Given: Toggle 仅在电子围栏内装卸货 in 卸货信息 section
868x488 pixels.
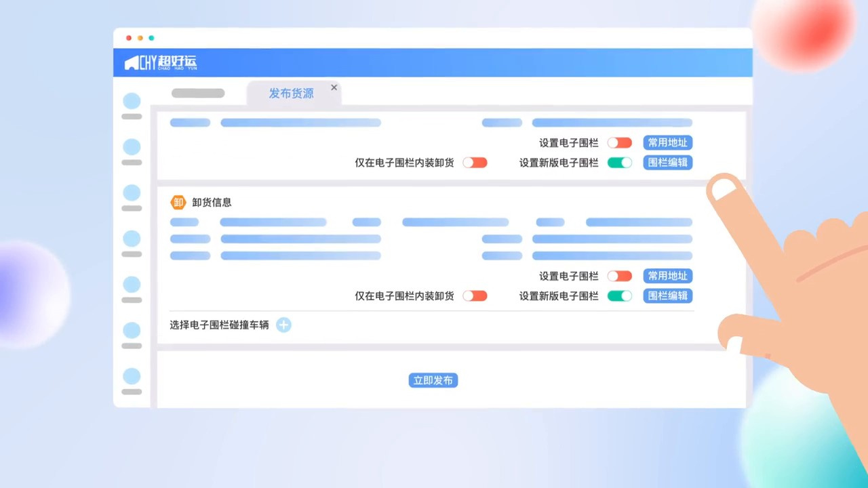Looking at the screenshot, I should coord(475,296).
